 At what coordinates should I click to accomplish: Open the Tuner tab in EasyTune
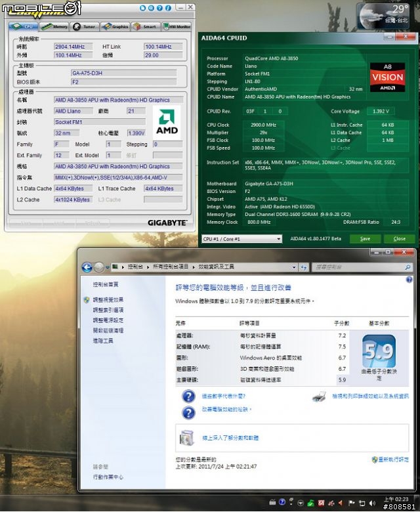pos(85,26)
